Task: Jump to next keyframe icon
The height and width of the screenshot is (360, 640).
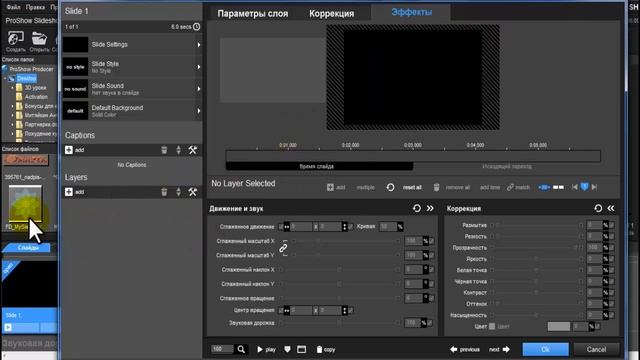Action: pyautogui.click(x=594, y=187)
